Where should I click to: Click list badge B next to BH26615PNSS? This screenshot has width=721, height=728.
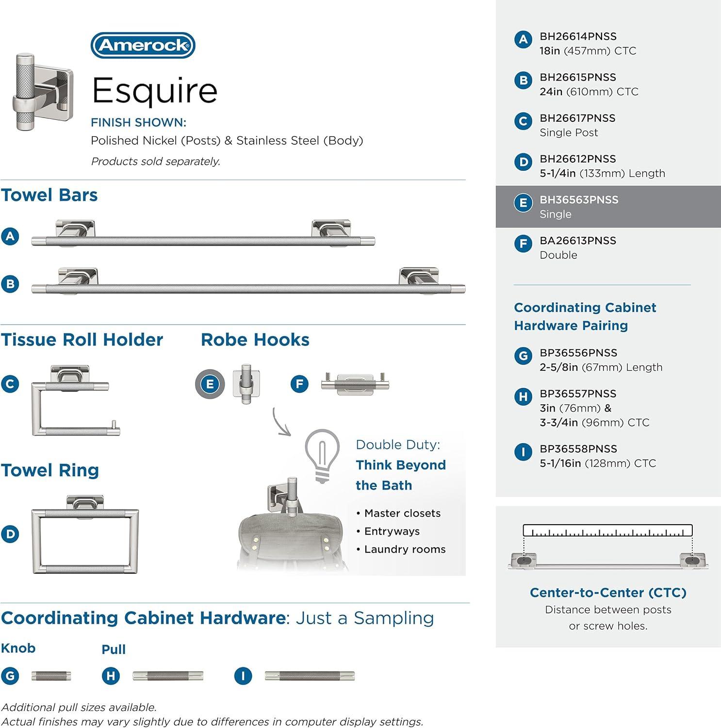523,80
